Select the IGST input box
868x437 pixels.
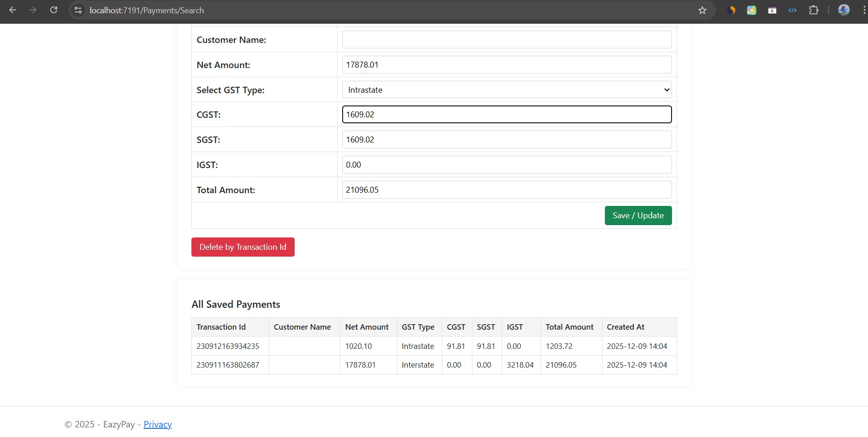click(x=507, y=165)
